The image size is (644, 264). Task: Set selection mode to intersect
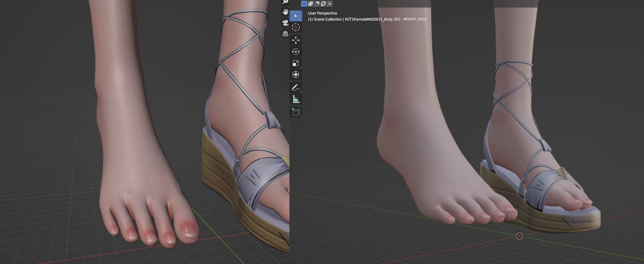click(330, 3)
